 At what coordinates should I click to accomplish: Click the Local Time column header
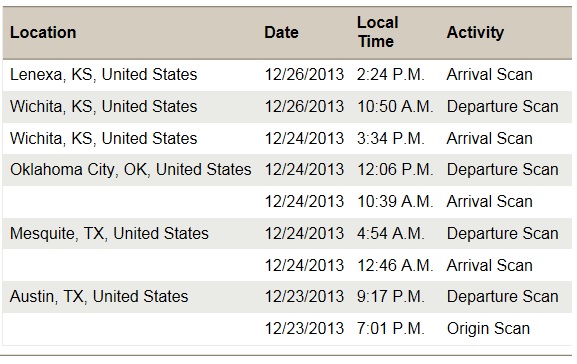[x=378, y=32]
